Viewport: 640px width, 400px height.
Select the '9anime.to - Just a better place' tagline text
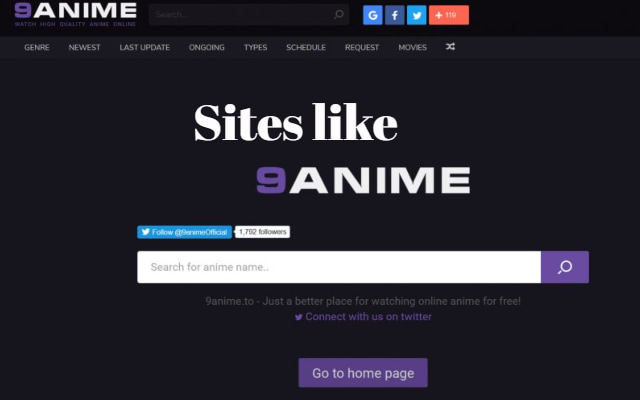click(x=363, y=301)
